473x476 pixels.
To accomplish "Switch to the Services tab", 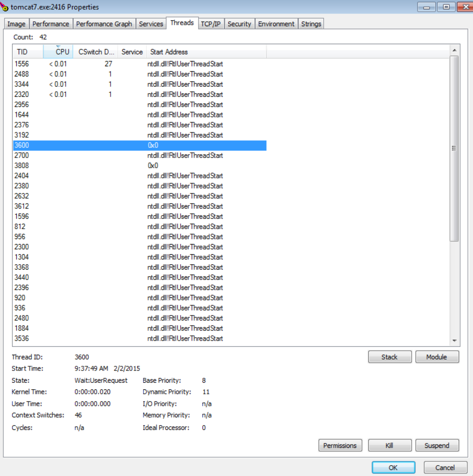I will (x=151, y=24).
